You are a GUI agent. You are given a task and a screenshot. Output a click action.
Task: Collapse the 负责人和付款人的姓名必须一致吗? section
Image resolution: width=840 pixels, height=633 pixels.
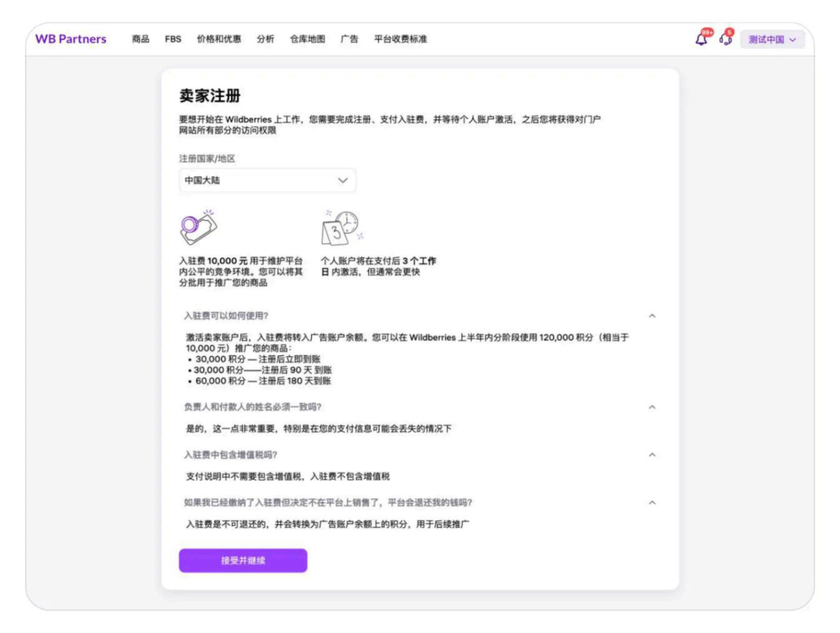tap(652, 407)
